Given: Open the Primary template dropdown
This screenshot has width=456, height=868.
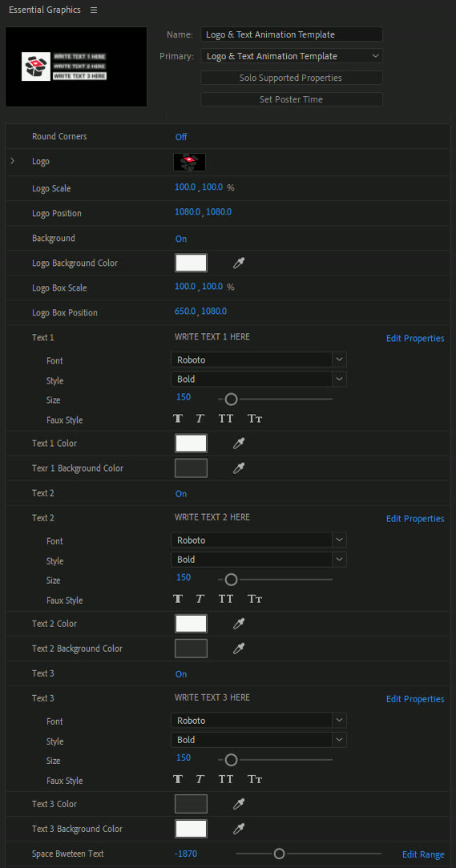Looking at the screenshot, I should (292, 56).
